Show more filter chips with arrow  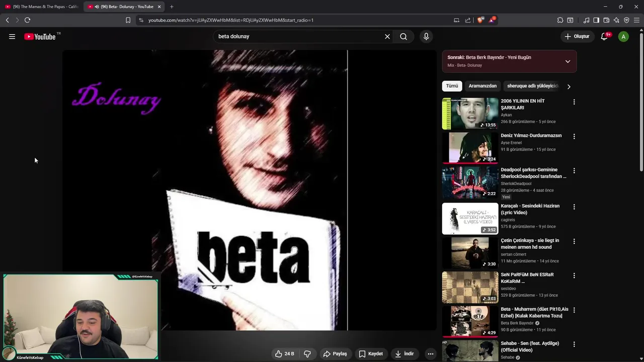pyautogui.click(x=569, y=86)
